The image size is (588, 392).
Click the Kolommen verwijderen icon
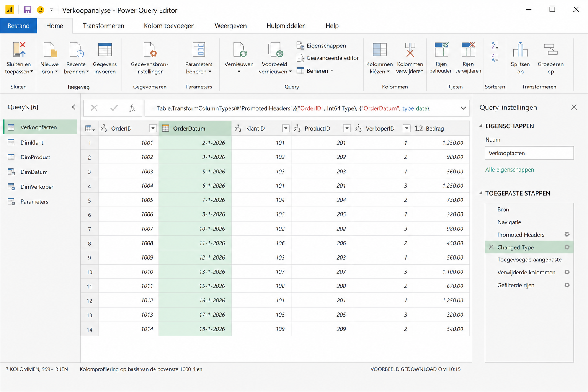[410, 50]
